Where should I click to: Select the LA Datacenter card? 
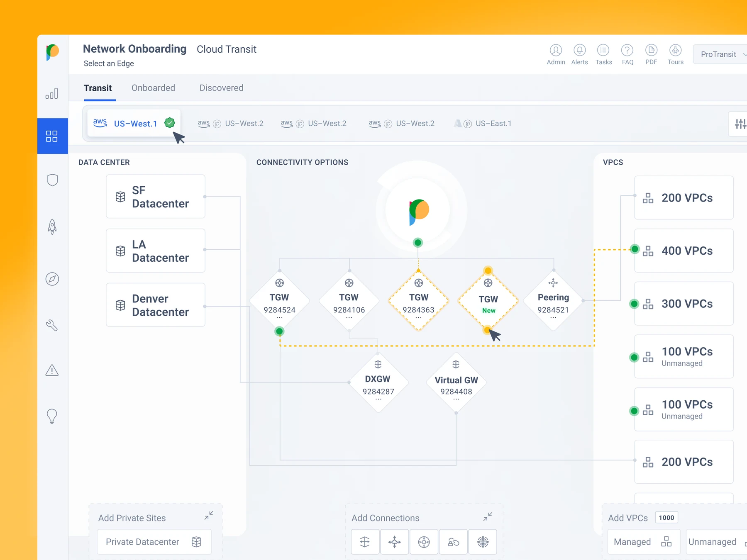[x=156, y=251]
